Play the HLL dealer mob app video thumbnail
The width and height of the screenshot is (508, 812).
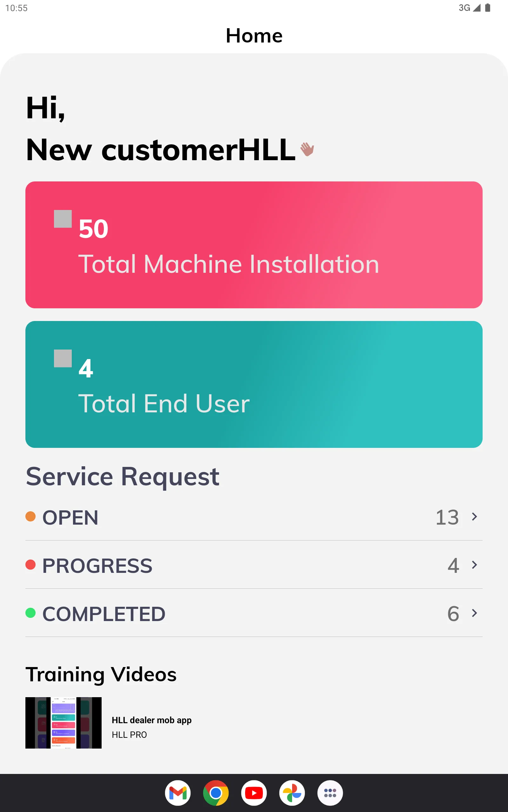63,723
